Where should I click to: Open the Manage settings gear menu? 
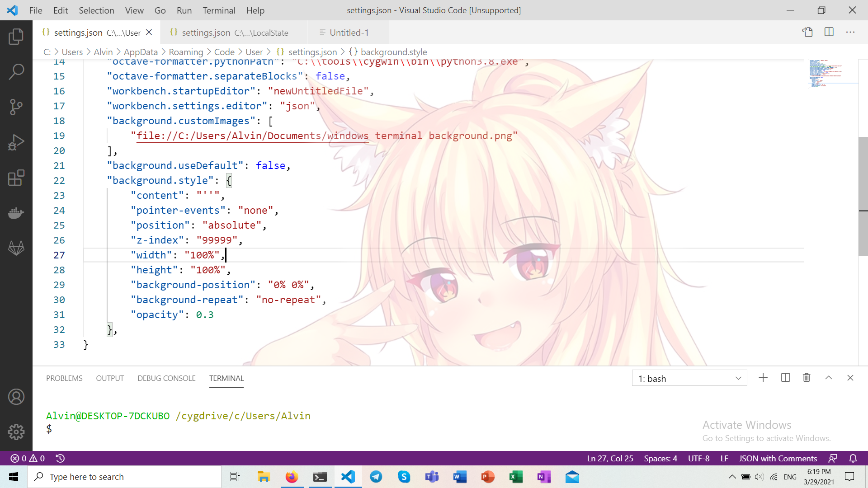(16, 432)
